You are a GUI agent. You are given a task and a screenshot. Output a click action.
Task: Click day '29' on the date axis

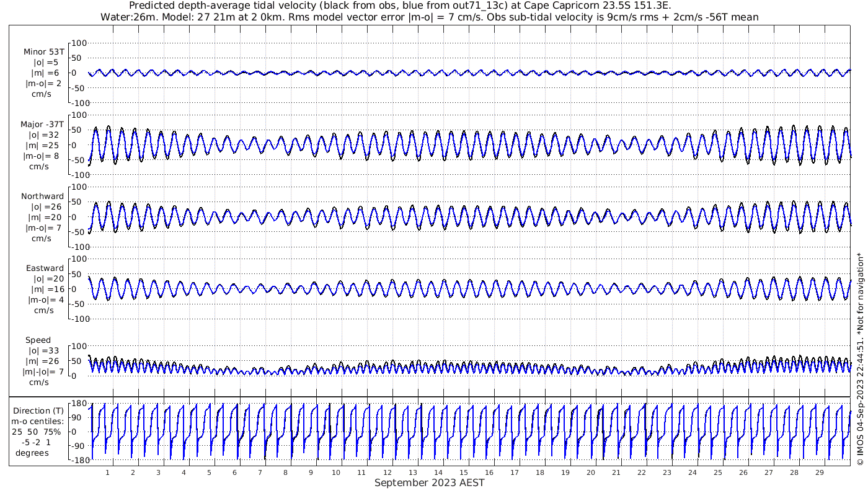point(820,472)
